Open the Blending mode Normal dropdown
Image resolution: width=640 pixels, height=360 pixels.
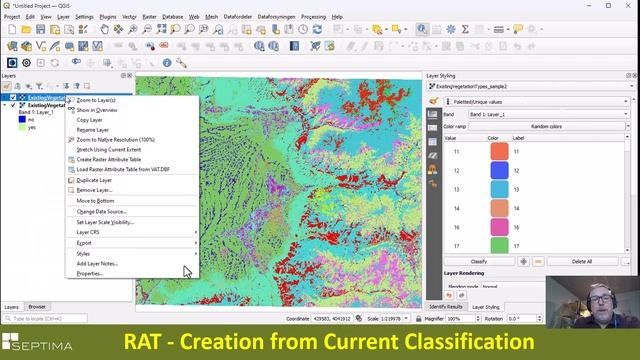(x=512, y=286)
